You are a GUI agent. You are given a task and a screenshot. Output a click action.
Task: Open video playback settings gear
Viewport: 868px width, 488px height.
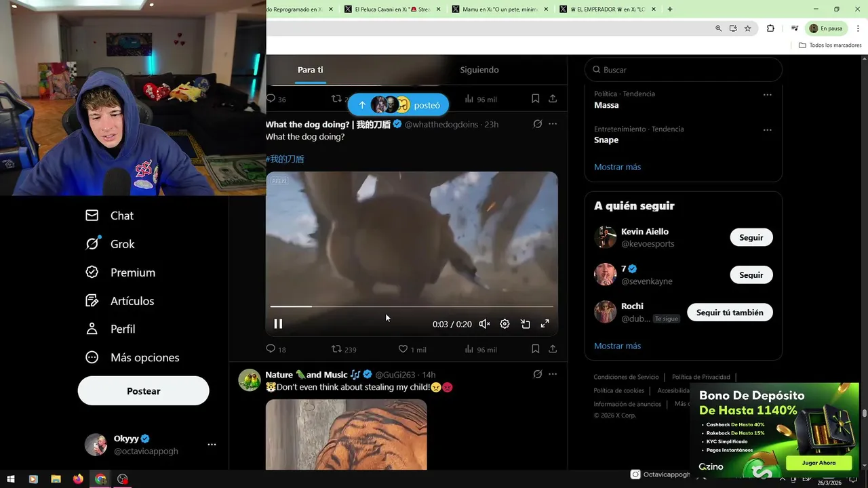pos(505,324)
